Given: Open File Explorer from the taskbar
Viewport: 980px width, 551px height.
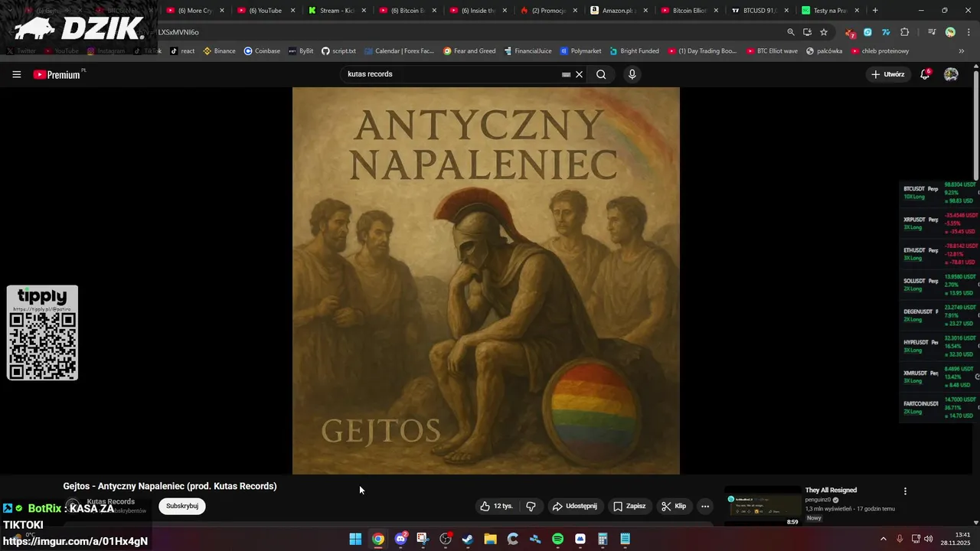Looking at the screenshot, I should pos(490,539).
